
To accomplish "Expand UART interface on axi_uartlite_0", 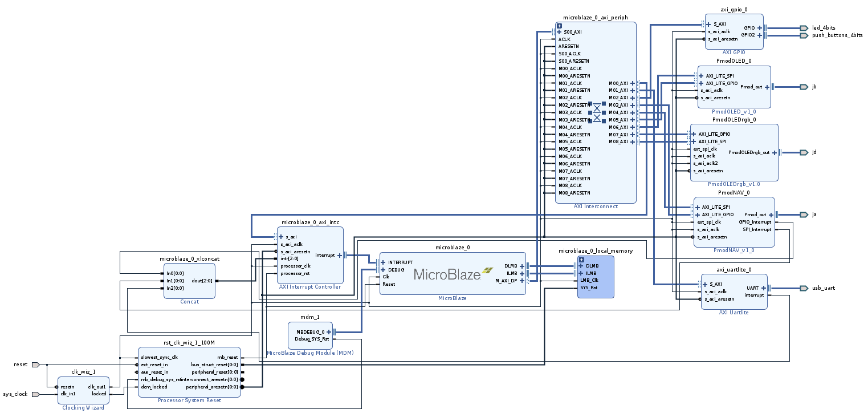I will pyautogui.click(x=764, y=288).
